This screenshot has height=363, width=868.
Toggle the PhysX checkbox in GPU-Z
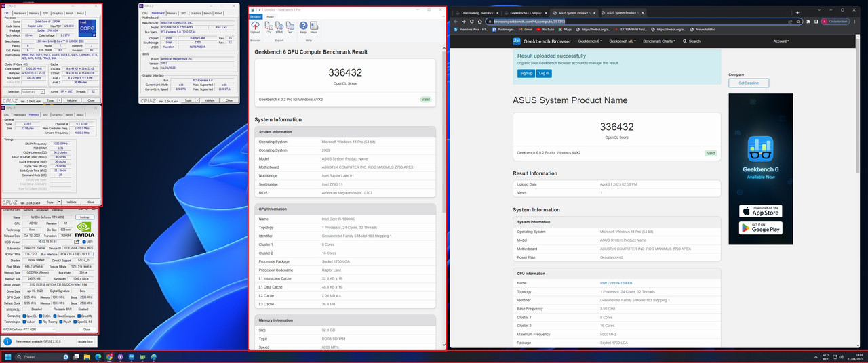(61, 322)
